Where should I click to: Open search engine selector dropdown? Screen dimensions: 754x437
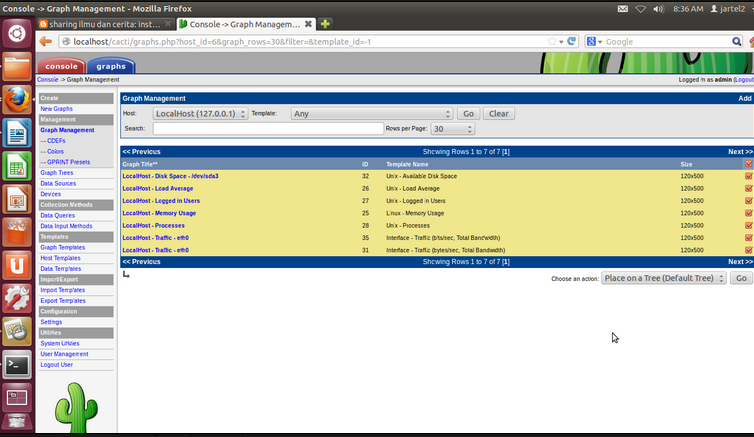594,42
